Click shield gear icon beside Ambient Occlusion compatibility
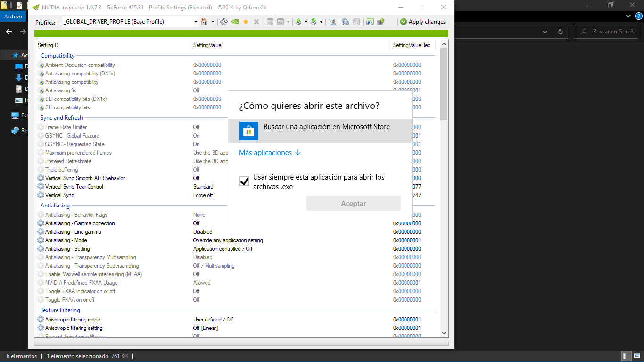Image resolution: width=644 pixels, height=362 pixels. click(41, 65)
